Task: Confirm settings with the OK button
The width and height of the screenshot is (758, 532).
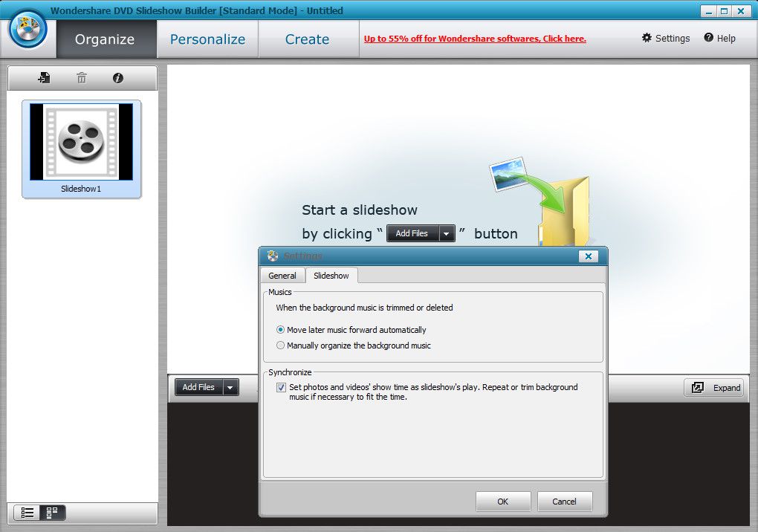Action: pyautogui.click(x=503, y=502)
